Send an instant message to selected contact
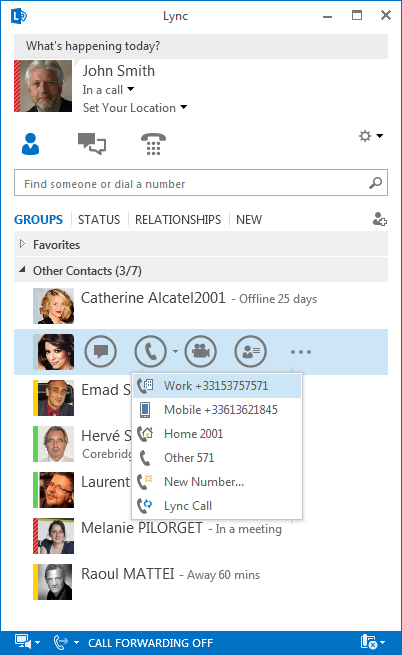The width and height of the screenshot is (402, 655). click(101, 351)
